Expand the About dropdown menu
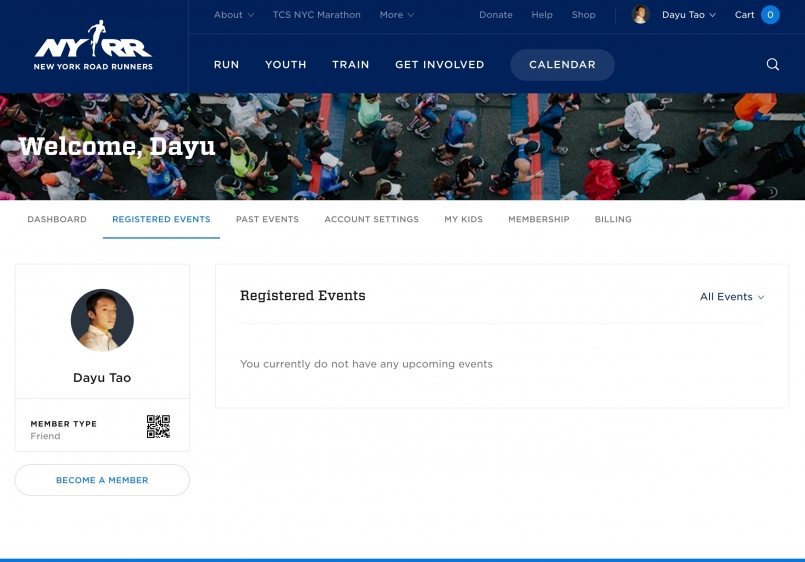Viewport: 805px width, 562px height. [233, 15]
